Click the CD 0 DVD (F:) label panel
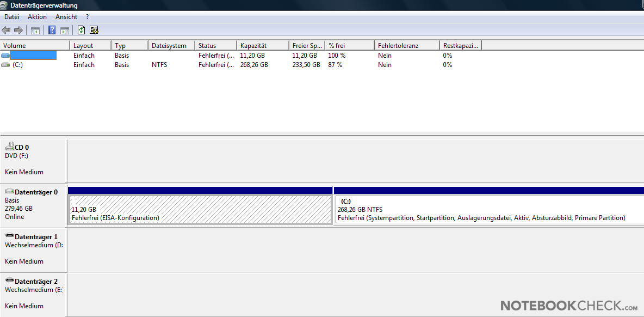The height and width of the screenshot is (317, 644). coord(33,160)
